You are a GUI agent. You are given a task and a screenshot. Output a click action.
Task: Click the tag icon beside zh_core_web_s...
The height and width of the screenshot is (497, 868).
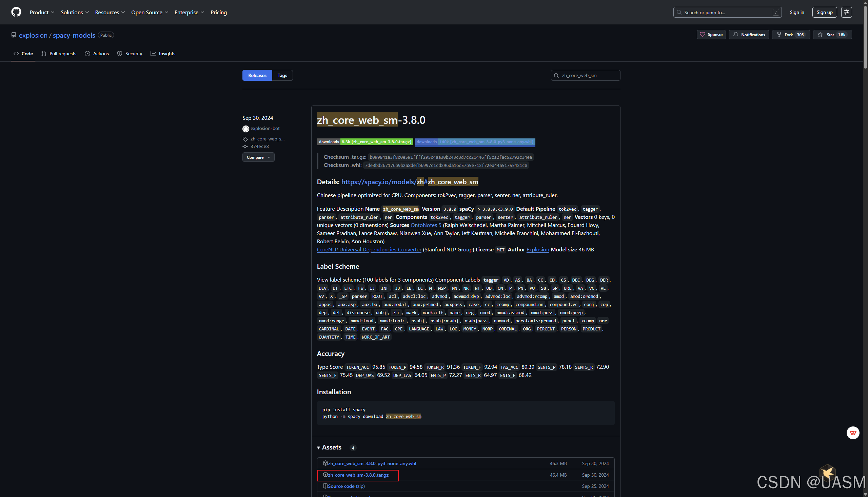click(x=245, y=139)
